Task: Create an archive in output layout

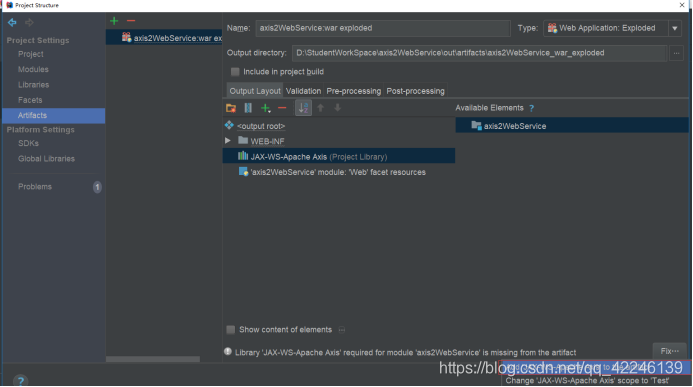Action: 248,108
